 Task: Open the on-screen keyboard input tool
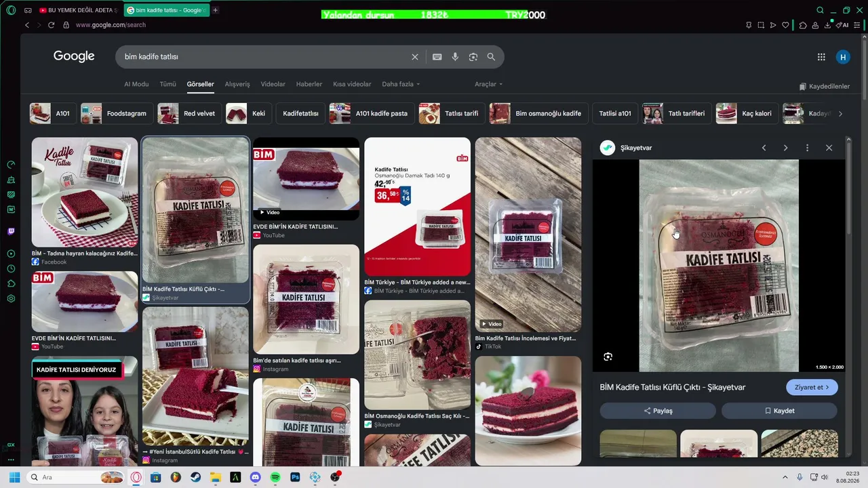point(437,57)
